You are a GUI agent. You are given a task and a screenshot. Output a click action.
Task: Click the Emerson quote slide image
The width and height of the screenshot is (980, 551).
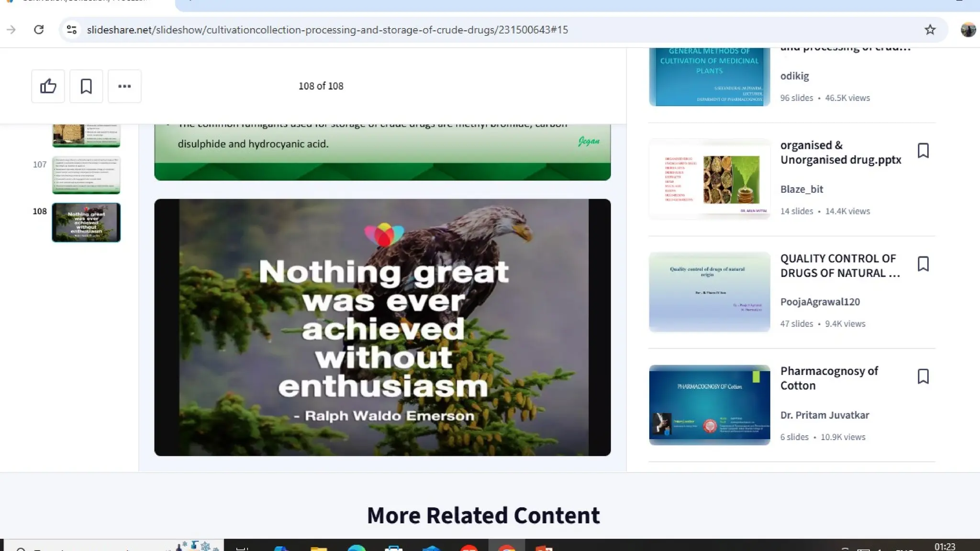[x=382, y=327]
